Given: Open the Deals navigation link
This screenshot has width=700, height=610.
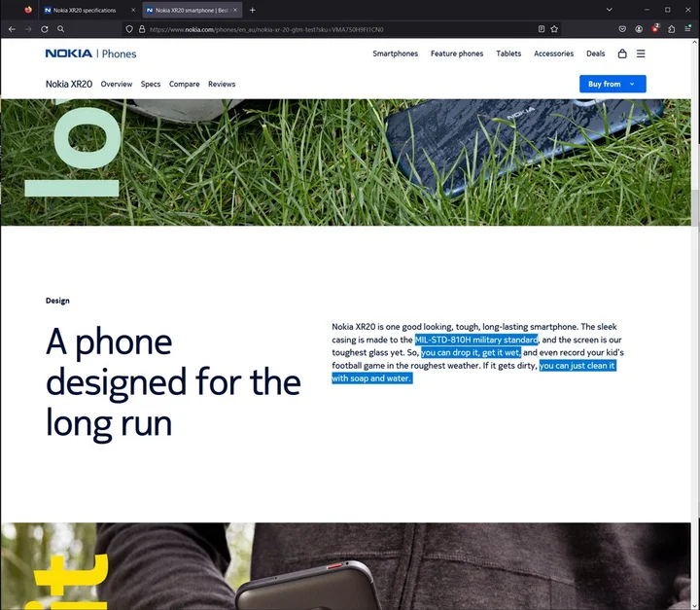Looking at the screenshot, I should tap(596, 54).
